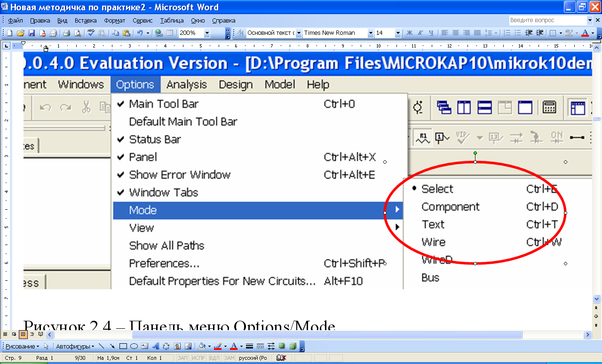Apply line color brush on Drawing toolbar

tap(218, 346)
